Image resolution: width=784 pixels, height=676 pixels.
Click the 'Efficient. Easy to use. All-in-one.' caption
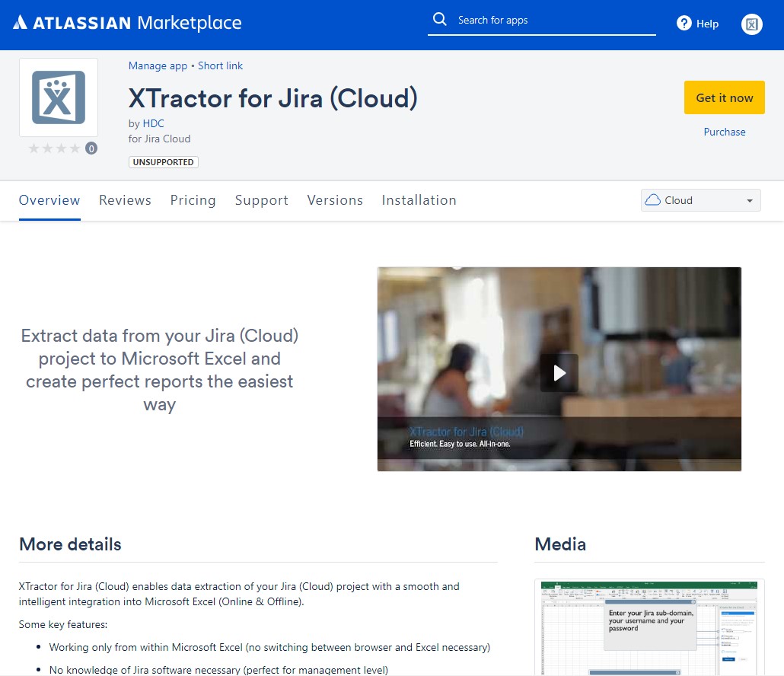pos(460,444)
